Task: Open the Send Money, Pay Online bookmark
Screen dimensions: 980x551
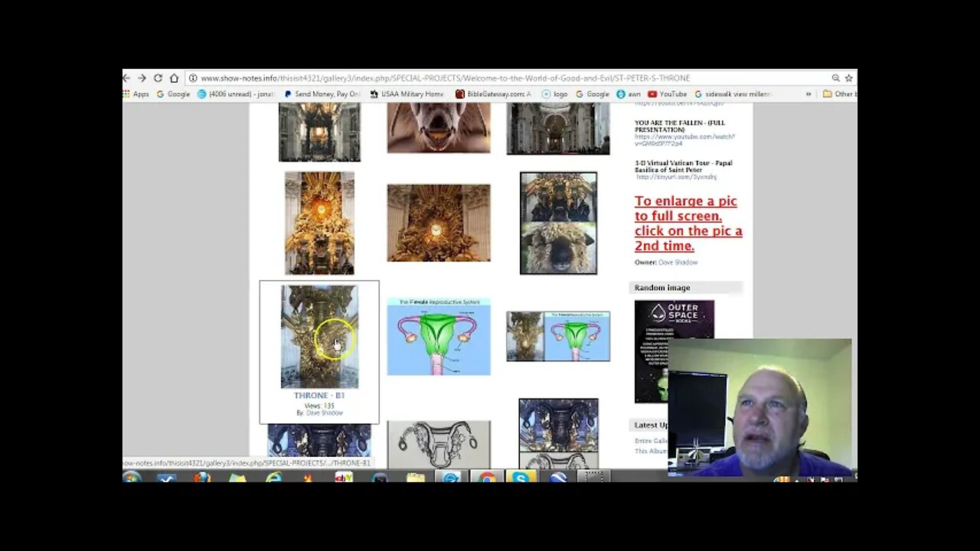Action: click(322, 94)
